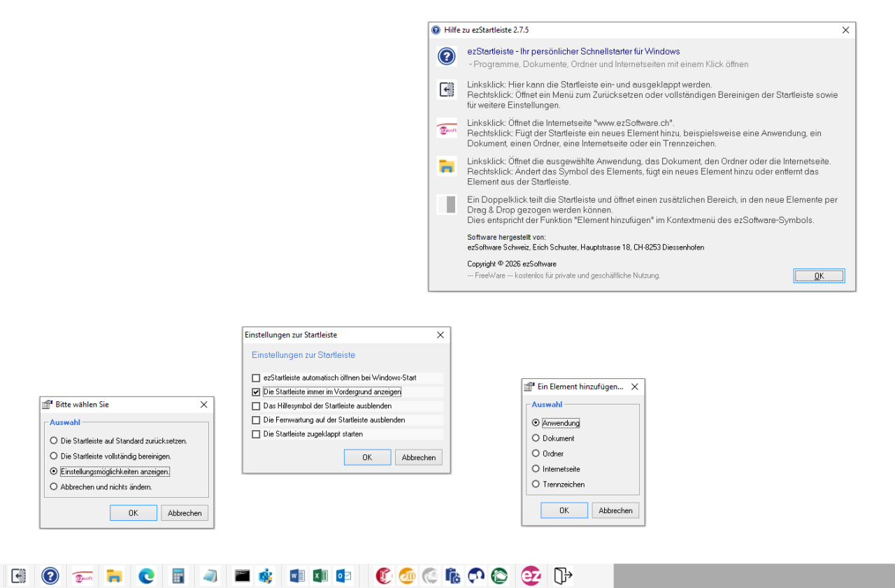Close the 'Bitte wählen Sie' dialog

point(203,405)
